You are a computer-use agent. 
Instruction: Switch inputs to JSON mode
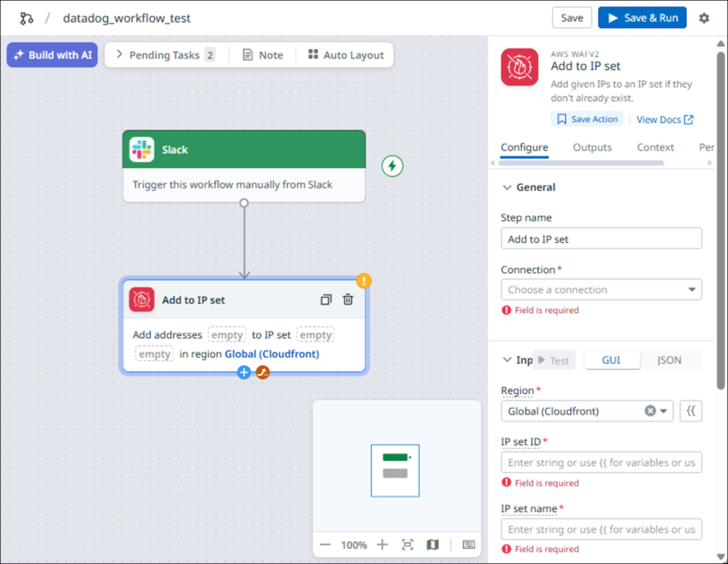pos(669,360)
